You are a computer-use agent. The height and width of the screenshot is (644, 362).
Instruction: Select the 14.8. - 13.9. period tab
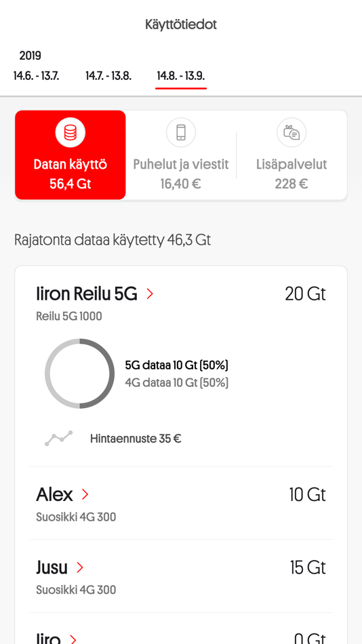pos(181,76)
